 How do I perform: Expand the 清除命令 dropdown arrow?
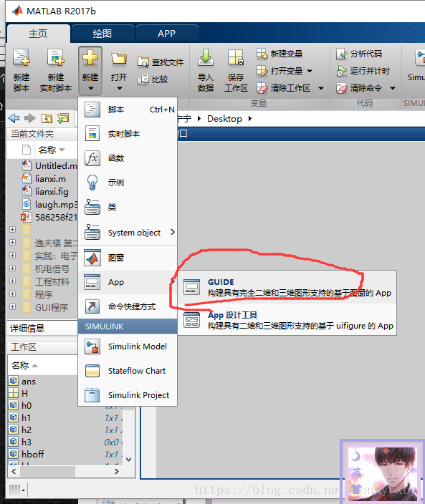[x=393, y=88]
